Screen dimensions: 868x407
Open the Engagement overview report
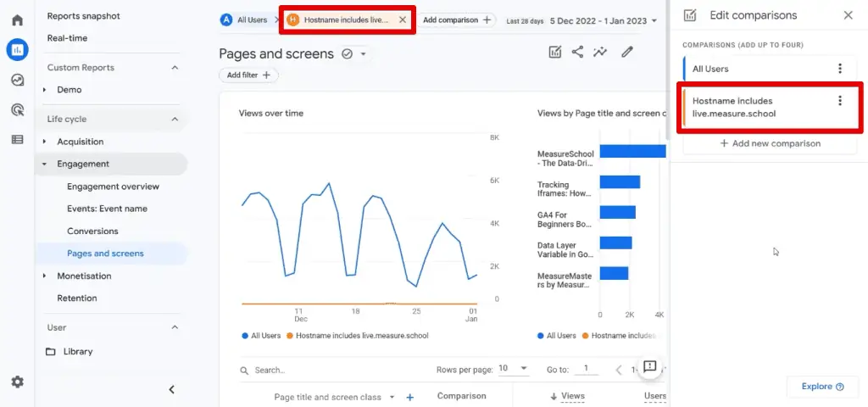(113, 187)
